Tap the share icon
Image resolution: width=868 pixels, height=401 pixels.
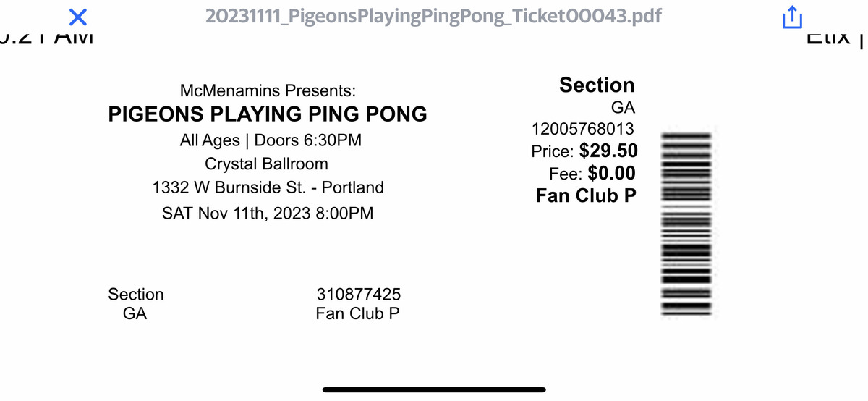coord(792,17)
